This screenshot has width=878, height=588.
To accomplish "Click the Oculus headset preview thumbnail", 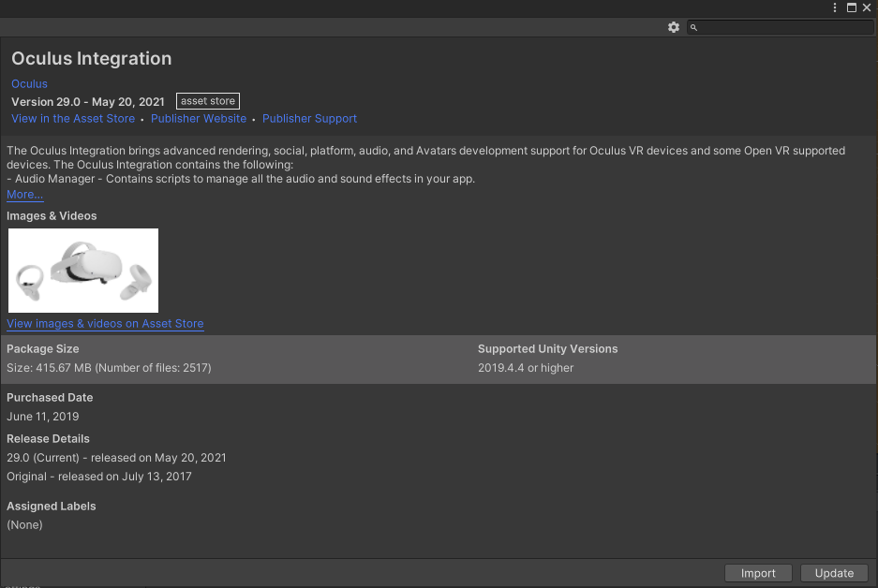I will tap(83, 271).
